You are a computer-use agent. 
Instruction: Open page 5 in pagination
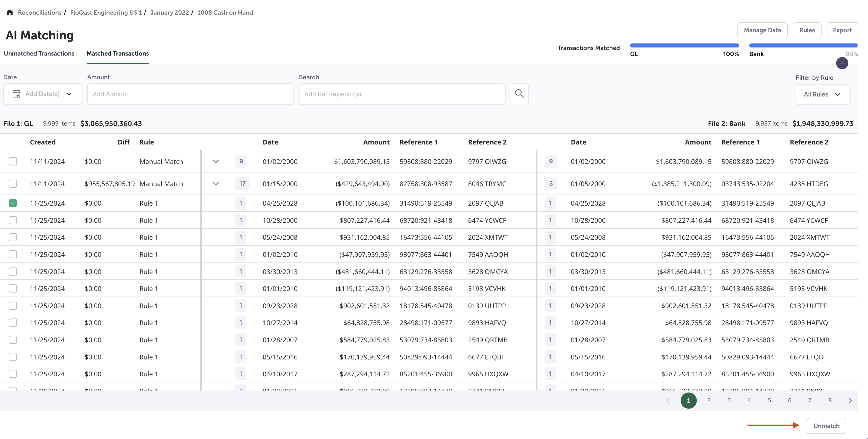pyautogui.click(x=769, y=400)
